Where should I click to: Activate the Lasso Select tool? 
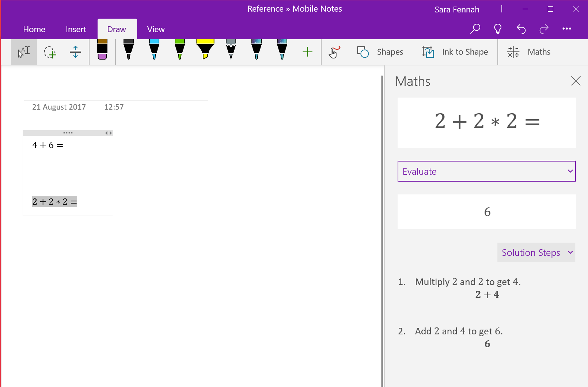click(x=49, y=52)
